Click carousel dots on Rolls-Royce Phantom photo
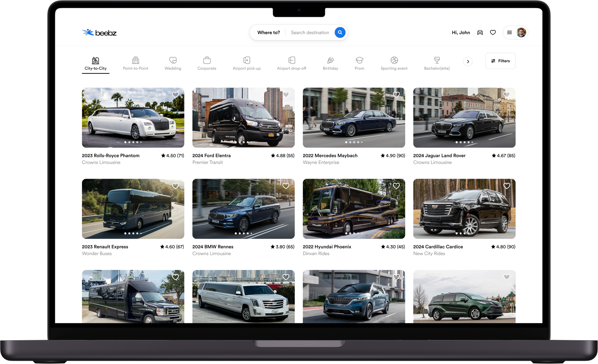Image resolution: width=598 pixels, height=364 pixels. 133,142
